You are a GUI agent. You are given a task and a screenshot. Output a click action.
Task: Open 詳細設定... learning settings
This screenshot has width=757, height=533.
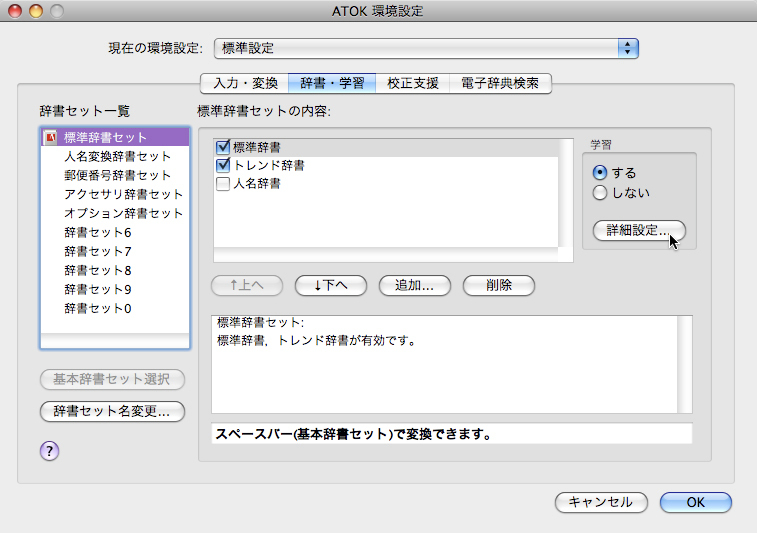639,230
